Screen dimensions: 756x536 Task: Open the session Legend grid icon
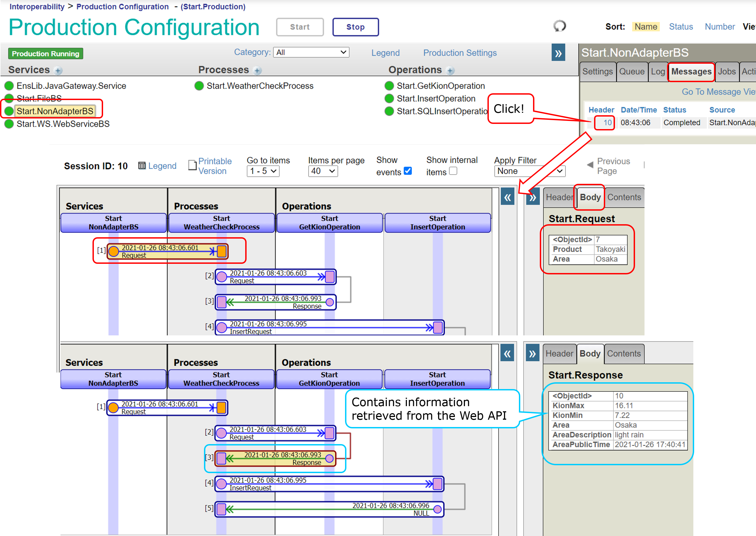142,166
